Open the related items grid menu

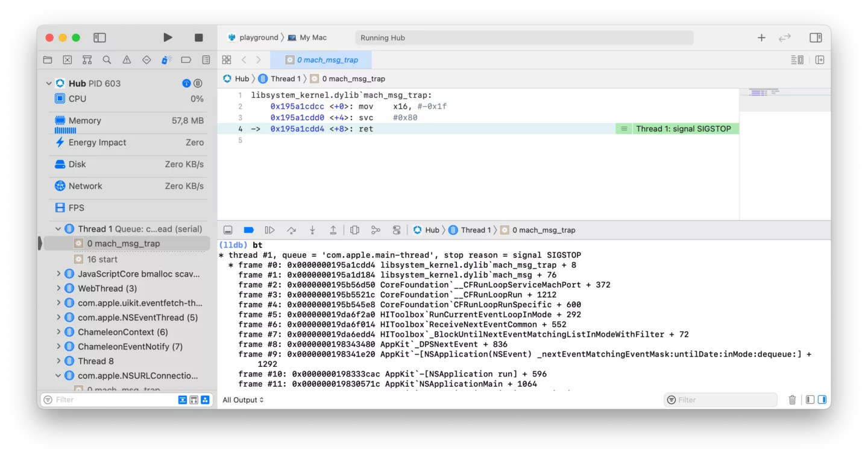[x=227, y=60]
